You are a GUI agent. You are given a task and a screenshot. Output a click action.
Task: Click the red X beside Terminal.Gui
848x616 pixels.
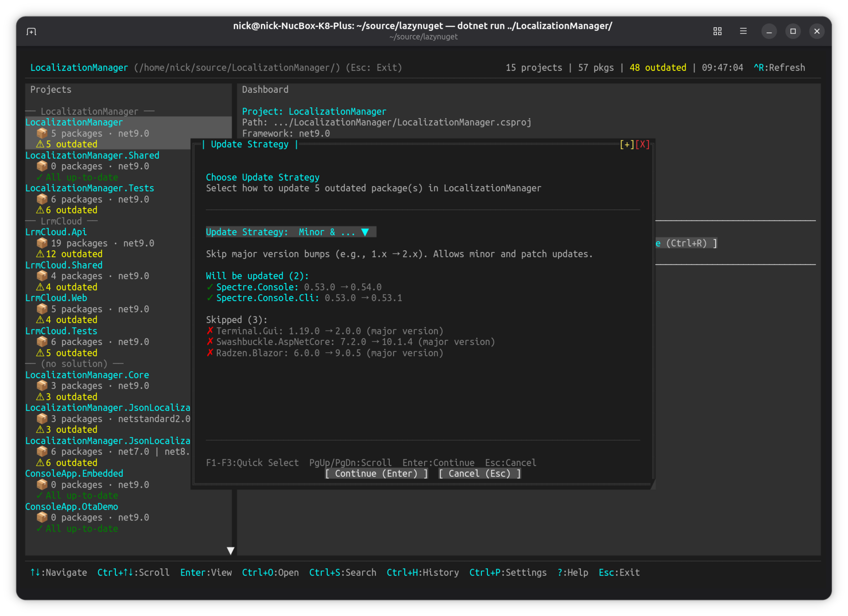tap(210, 331)
